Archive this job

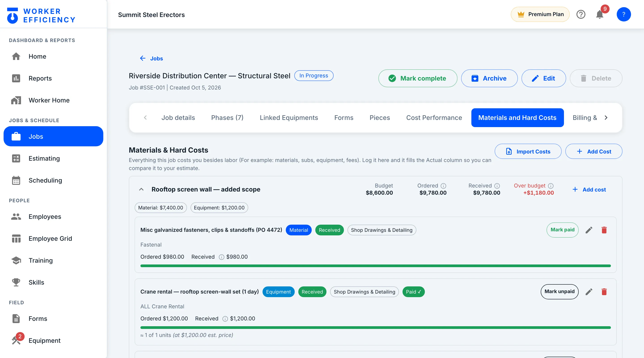point(489,78)
